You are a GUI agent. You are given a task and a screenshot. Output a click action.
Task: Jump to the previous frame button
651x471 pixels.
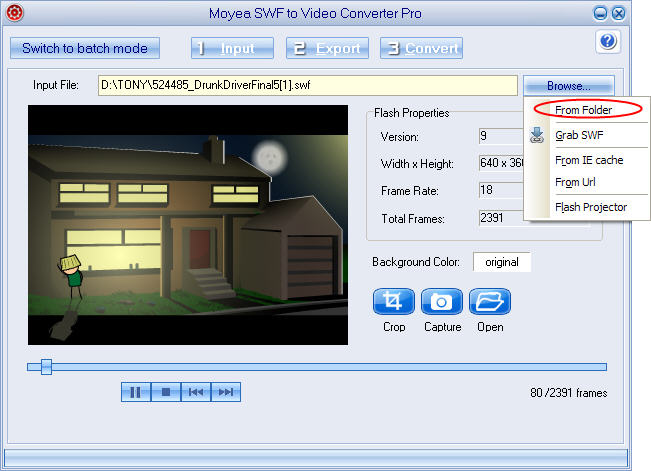196,392
